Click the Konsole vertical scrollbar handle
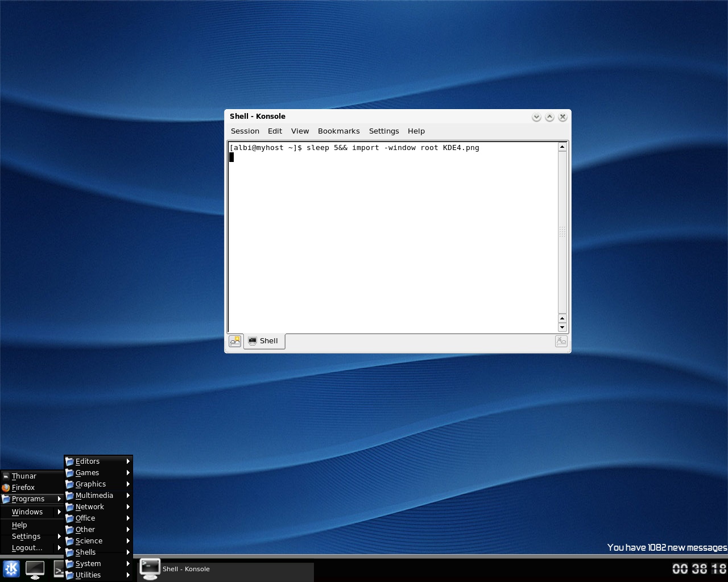This screenshot has height=582, width=728. point(562,232)
